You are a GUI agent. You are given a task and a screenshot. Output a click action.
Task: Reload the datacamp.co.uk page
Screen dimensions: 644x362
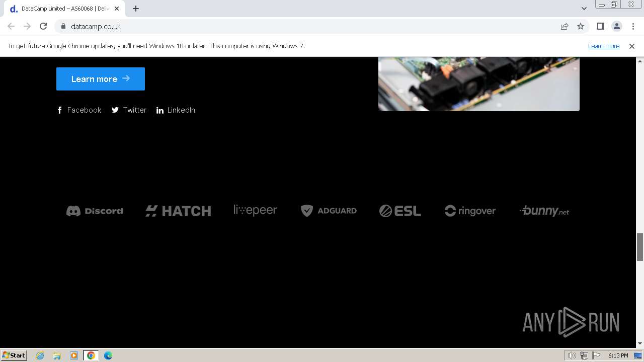pyautogui.click(x=43, y=26)
